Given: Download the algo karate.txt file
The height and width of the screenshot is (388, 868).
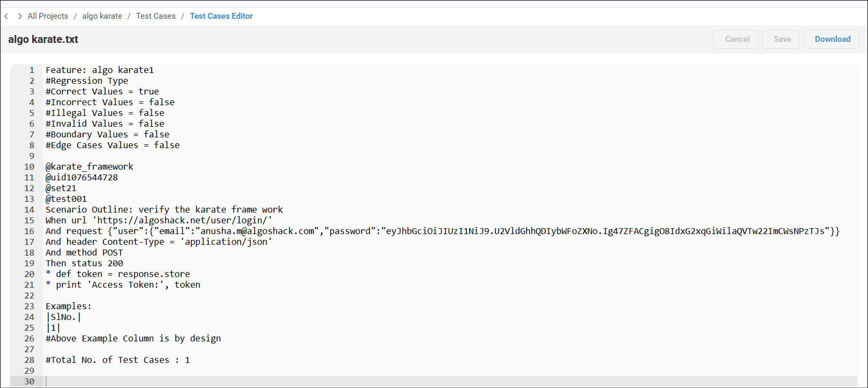Looking at the screenshot, I should pyautogui.click(x=832, y=39).
